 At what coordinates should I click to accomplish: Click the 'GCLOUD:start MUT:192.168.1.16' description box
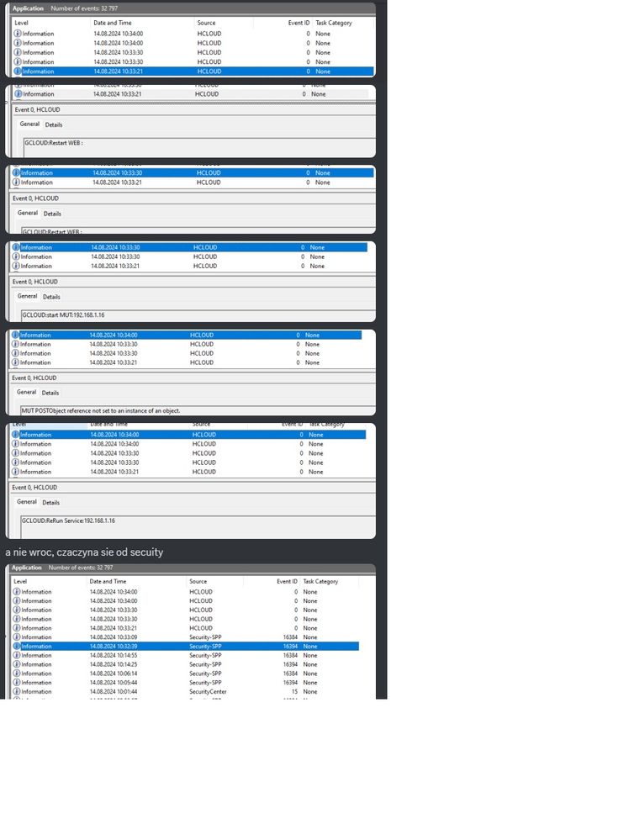click(x=198, y=315)
